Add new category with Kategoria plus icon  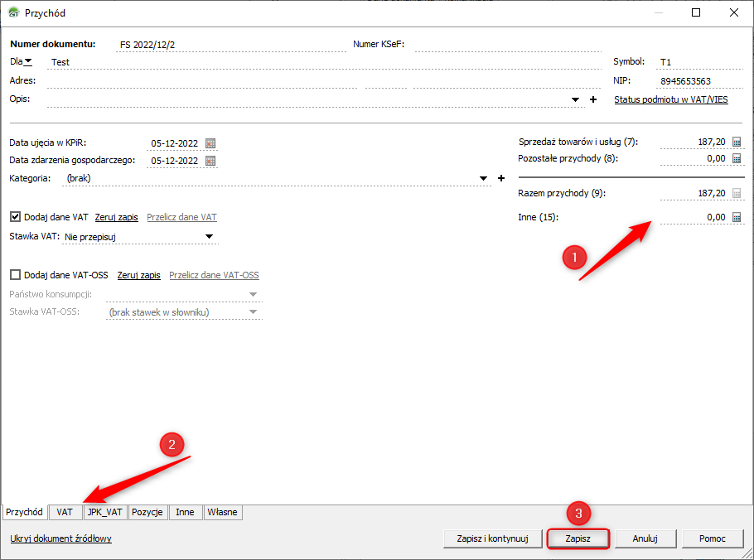coord(501,178)
